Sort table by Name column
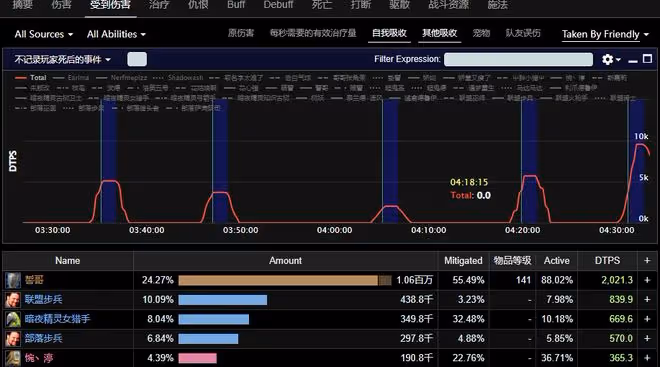660x367 pixels. tap(67, 261)
